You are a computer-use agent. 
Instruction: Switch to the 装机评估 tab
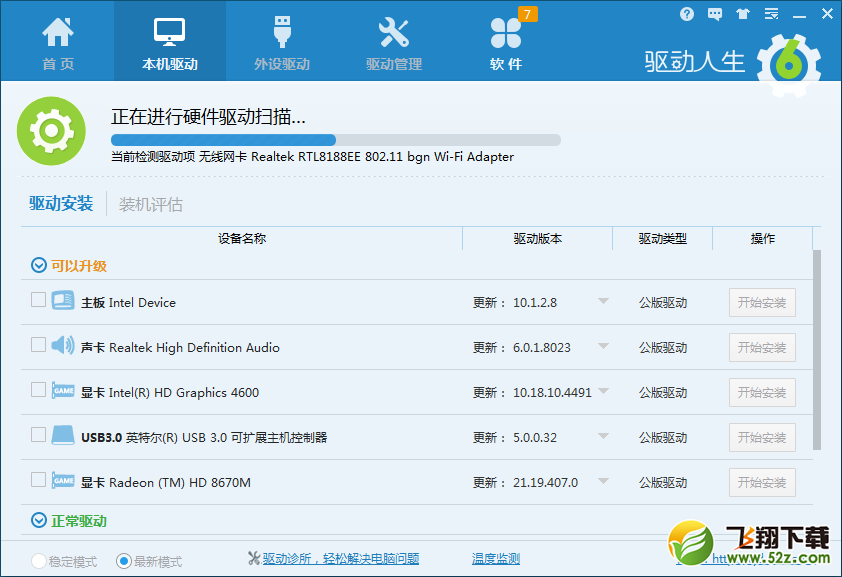pyautogui.click(x=150, y=204)
